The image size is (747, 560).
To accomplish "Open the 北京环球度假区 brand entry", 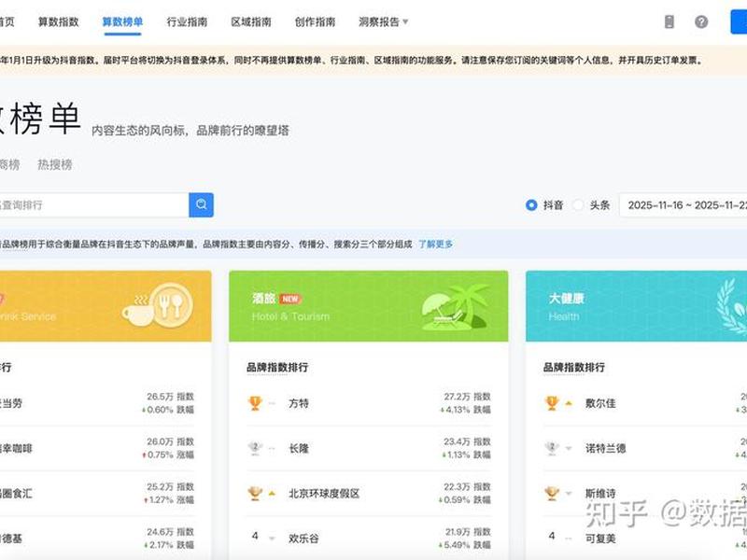I will pyautogui.click(x=324, y=494).
